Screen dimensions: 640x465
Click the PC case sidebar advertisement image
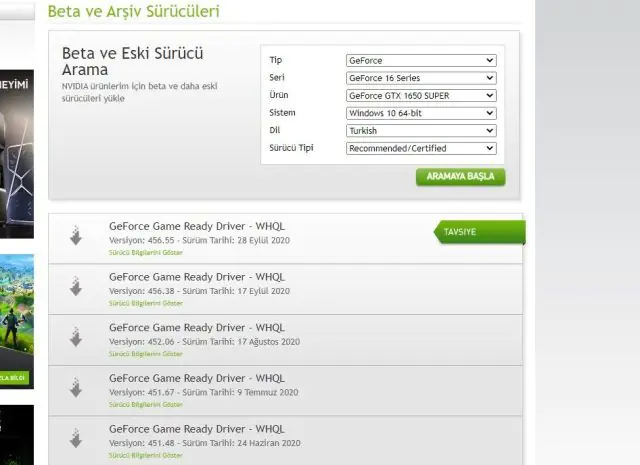17,154
